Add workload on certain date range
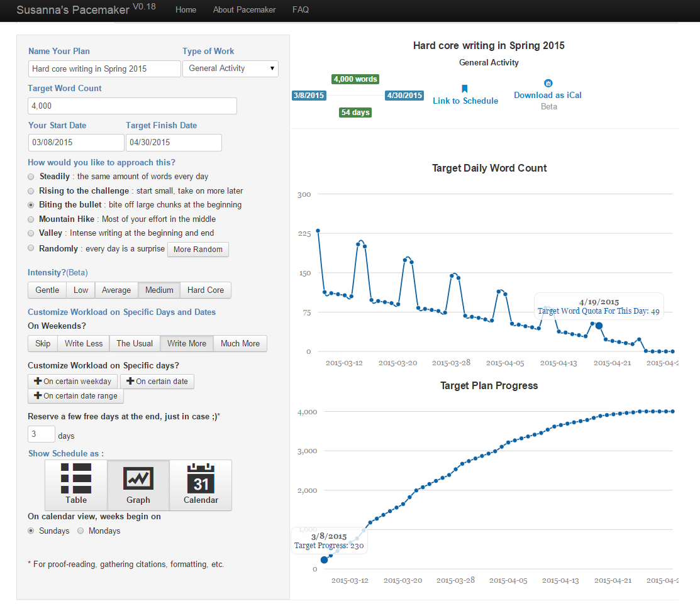The height and width of the screenshot is (606, 700). click(76, 396)
